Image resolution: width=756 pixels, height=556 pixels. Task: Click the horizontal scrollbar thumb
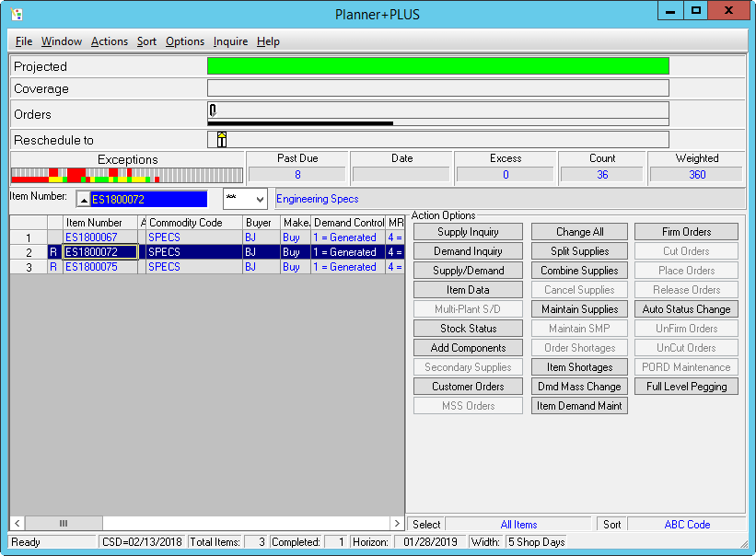click(x=64, y=523)
